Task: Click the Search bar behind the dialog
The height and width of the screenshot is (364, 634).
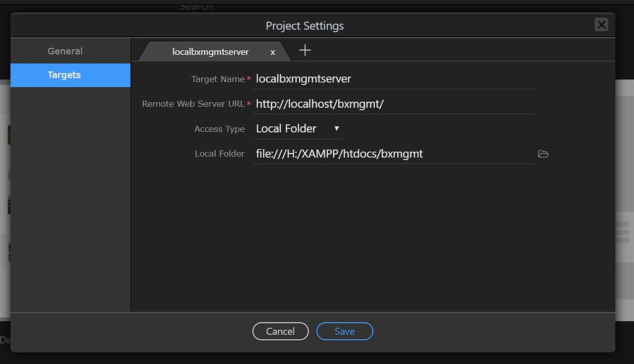Action: [x=195, y=6]
